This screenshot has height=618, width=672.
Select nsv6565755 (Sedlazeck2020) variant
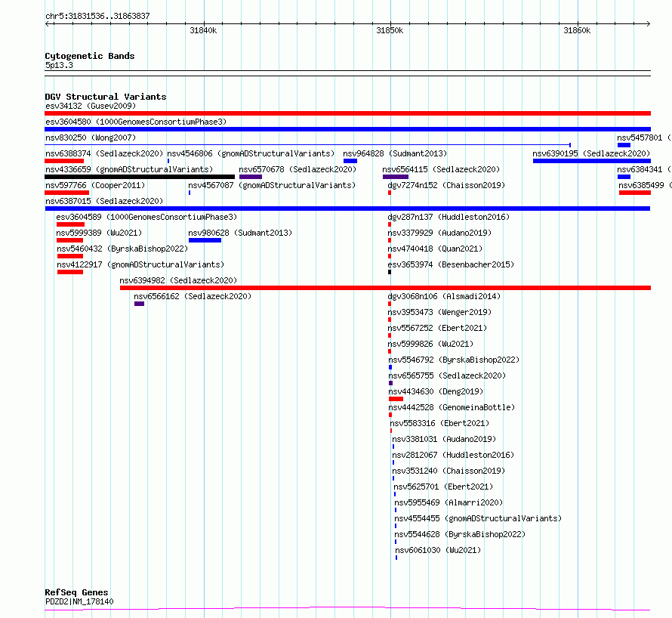point(447,375)
